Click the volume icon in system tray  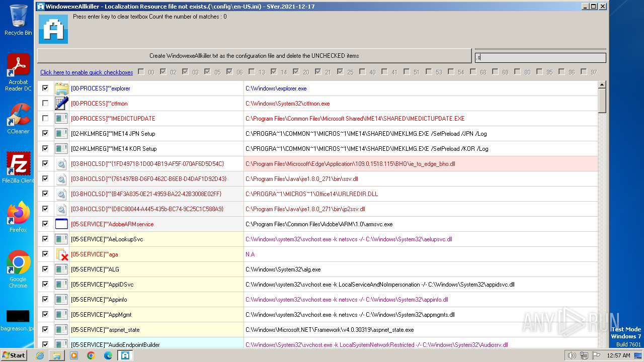(572, 355)
